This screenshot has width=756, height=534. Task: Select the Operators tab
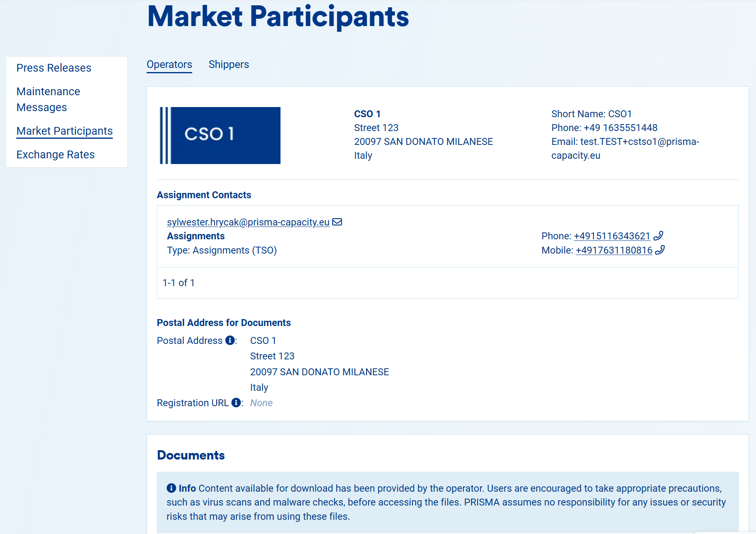point(169,64)
